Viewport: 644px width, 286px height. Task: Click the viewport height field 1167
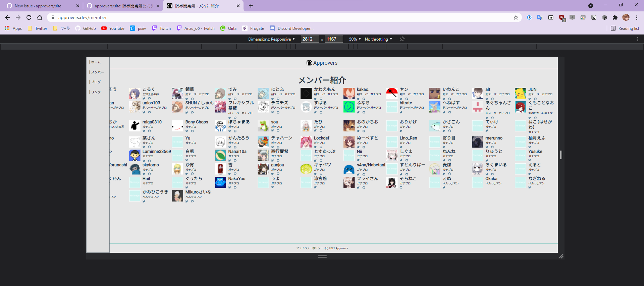[334, 39]
